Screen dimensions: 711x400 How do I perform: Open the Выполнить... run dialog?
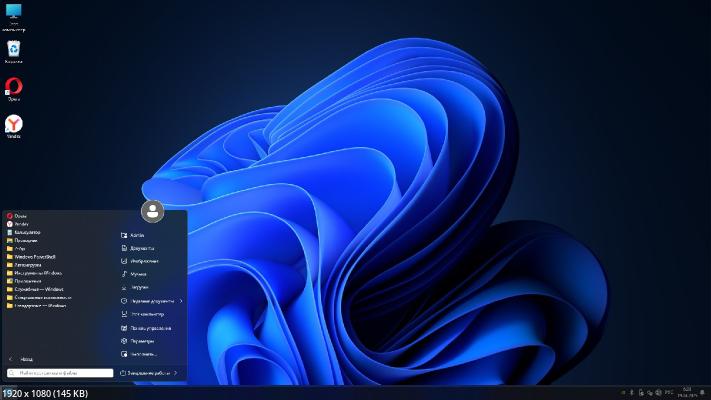pos(139,354)
